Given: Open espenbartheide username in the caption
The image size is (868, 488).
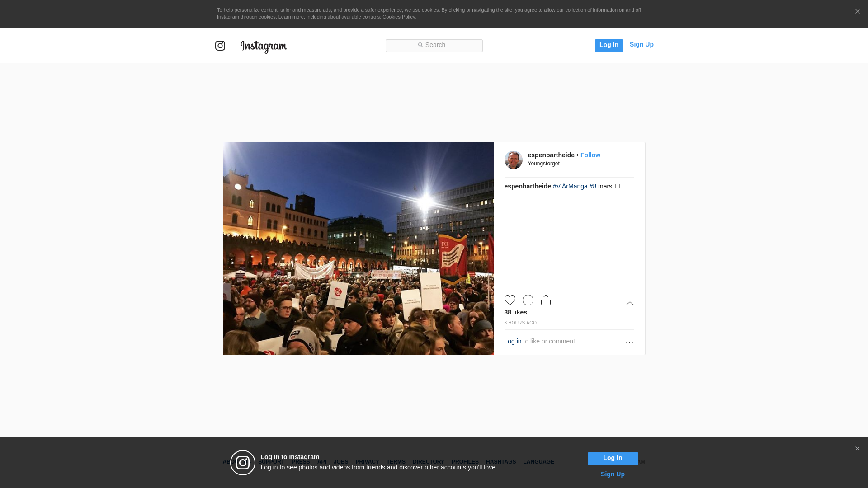Looking at the screenshot, I should pyautogui.click(x=528, y=186).
